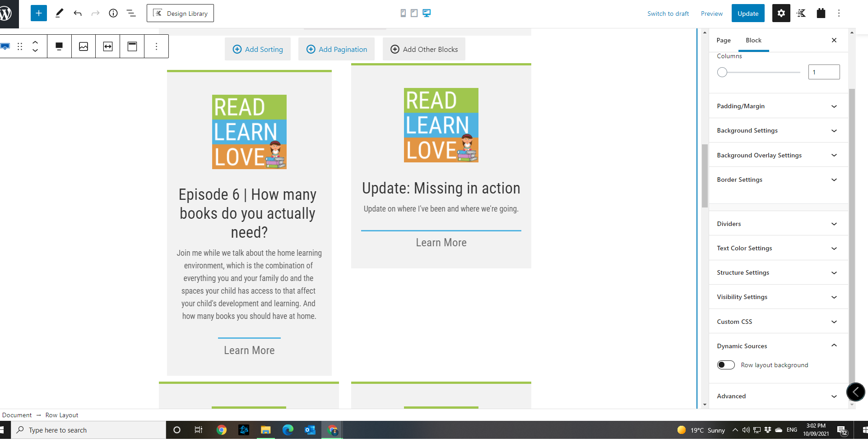Screen dimensions: 868x447
Task: Open Windows Task View
Action: pyautogui.click(x=199, y=430)
